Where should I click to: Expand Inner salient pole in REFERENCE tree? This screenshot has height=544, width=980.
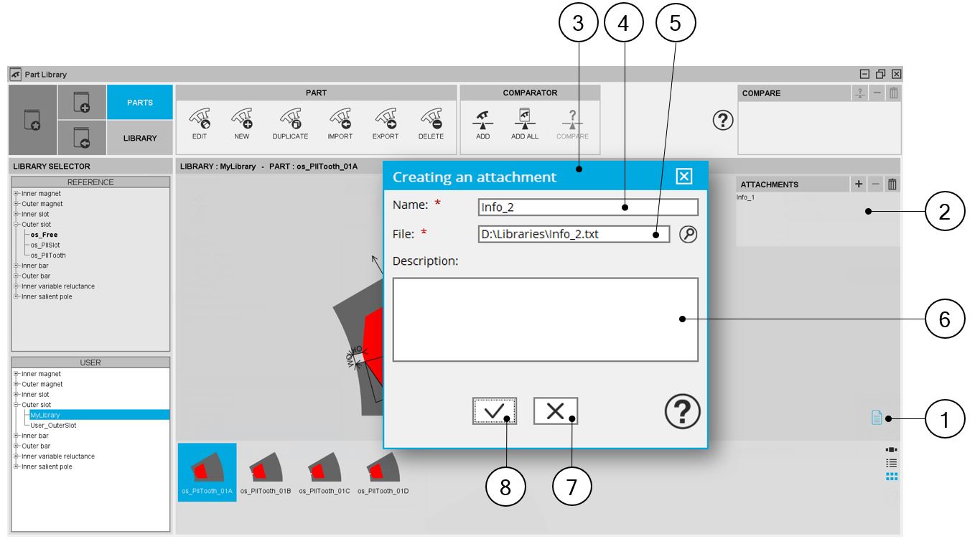[16, 296]
